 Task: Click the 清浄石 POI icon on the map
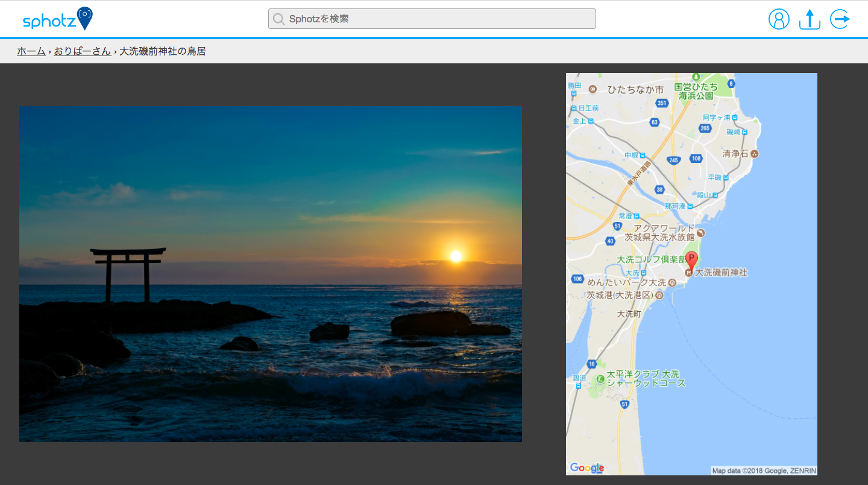tap(755, 153)
